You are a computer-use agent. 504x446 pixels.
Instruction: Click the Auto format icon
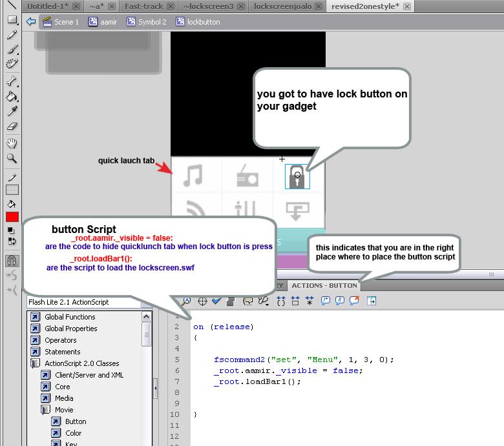[x=231, y=301]
